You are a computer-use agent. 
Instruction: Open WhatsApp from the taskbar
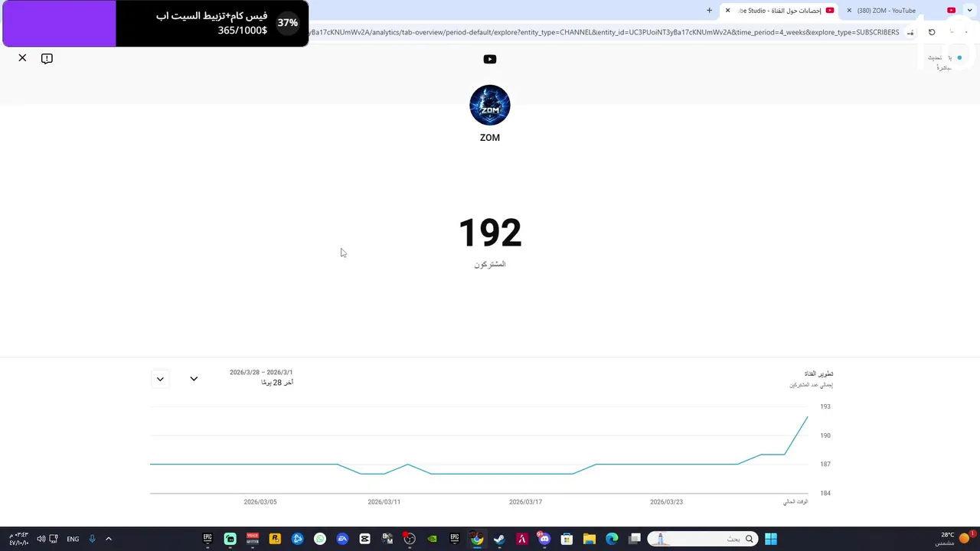click(320, 539)
